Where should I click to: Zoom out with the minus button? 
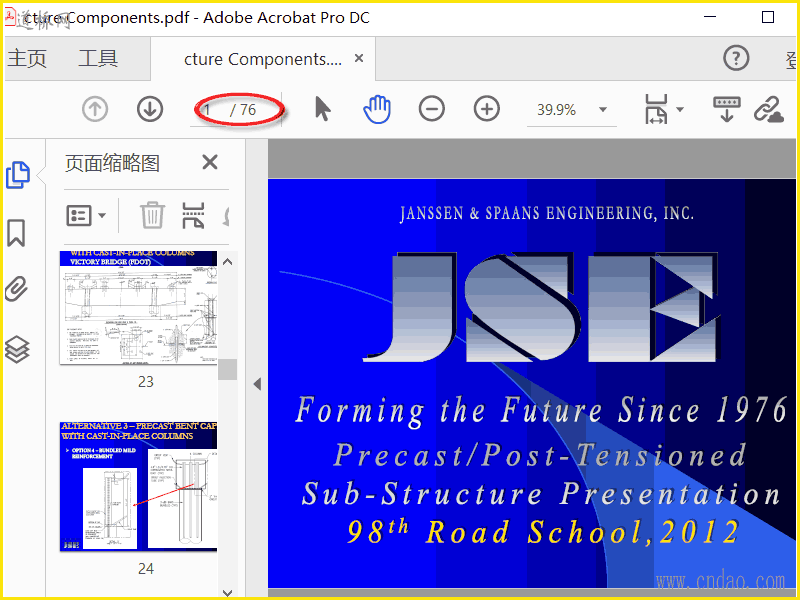point(432,109)
